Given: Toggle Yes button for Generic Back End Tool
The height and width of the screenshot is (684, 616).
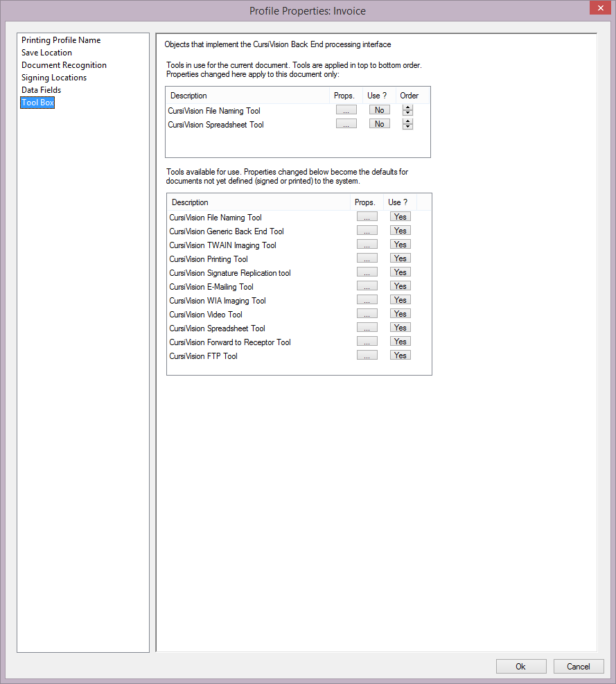Looking at the screenshot, I should (x=400, y=231).
